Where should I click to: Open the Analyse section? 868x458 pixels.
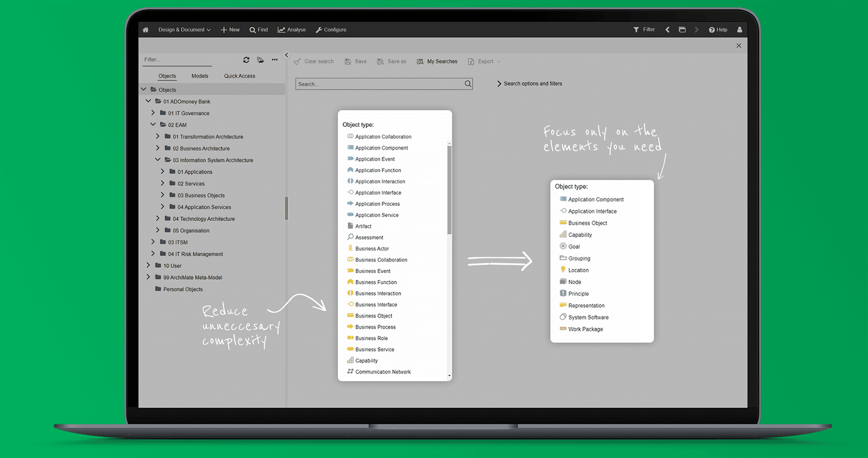[x=291, y=29]
